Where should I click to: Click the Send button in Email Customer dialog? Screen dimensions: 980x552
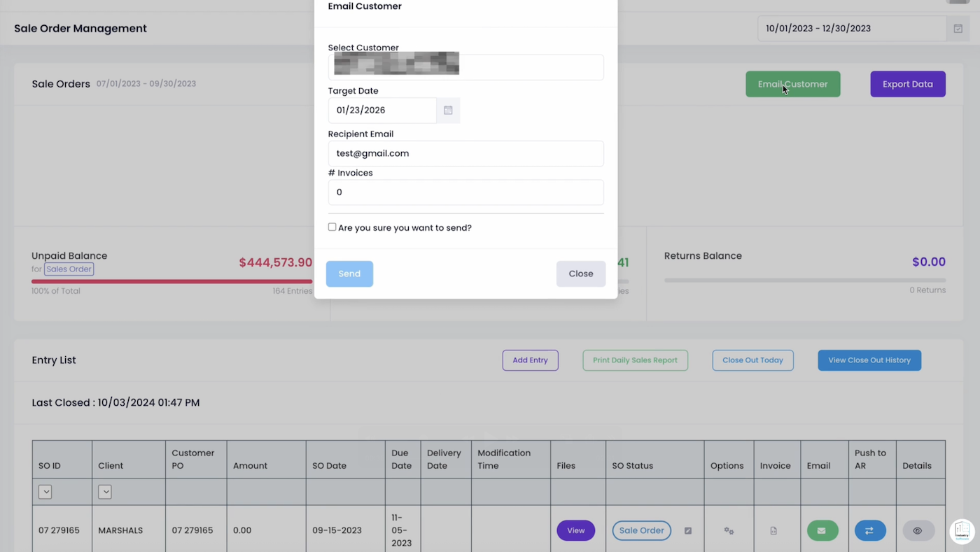349,274
